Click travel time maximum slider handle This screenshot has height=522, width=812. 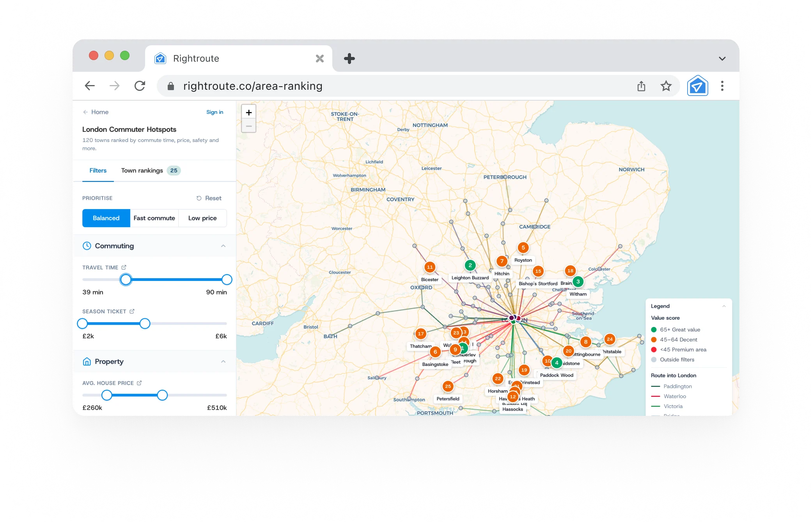click(x=227, y=280)
